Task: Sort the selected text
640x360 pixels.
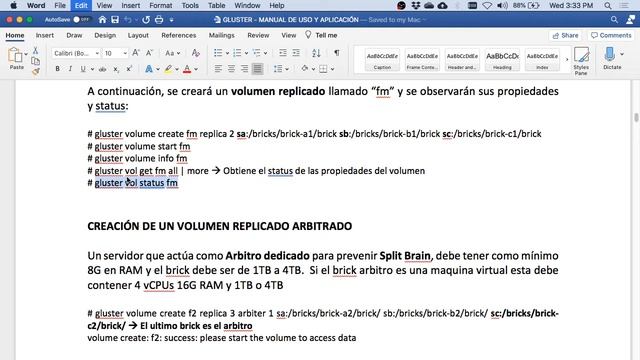Action: 316,53
